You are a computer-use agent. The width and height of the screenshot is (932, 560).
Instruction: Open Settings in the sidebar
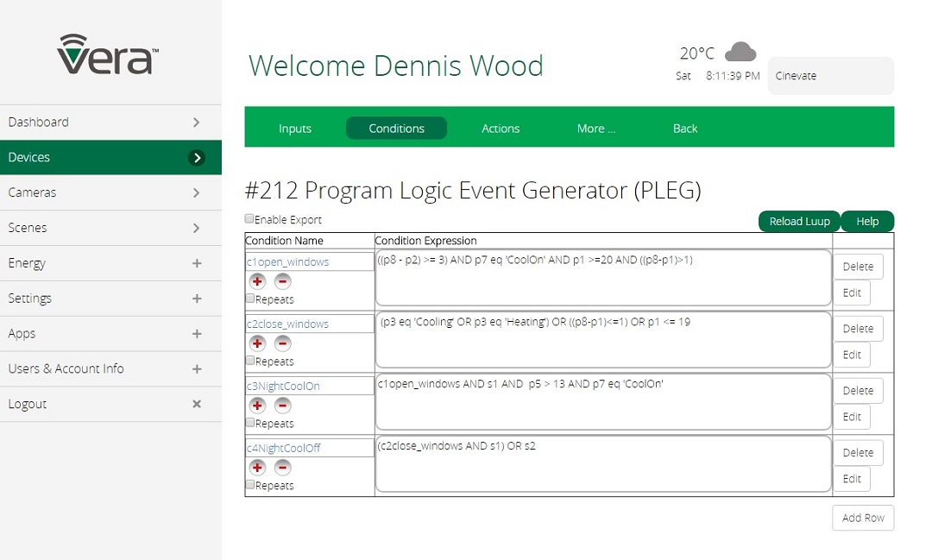110,299
